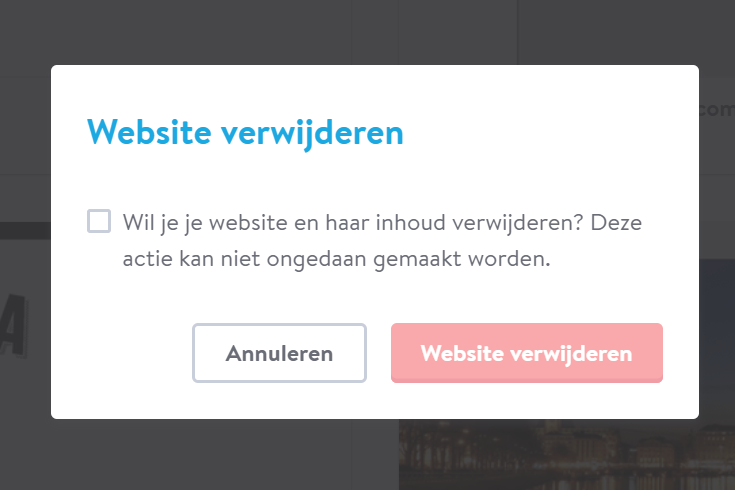Click empty white space left of Annuleren

tap(122, 353)
